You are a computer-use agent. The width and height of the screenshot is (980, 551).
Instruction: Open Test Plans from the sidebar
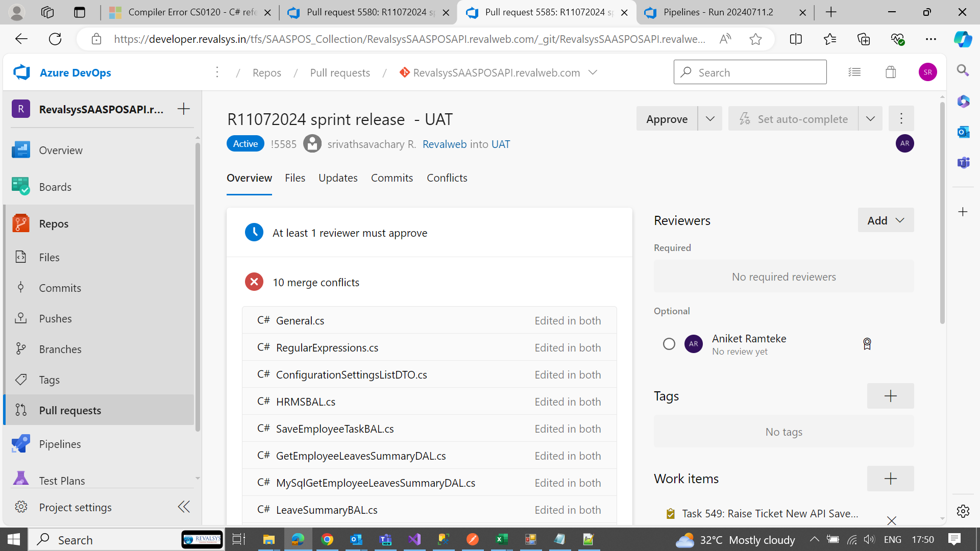(x=62, y=480)
